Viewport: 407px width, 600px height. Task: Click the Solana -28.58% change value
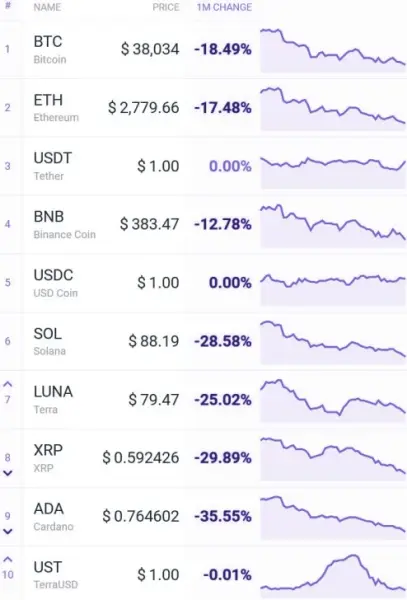[223, 341]
